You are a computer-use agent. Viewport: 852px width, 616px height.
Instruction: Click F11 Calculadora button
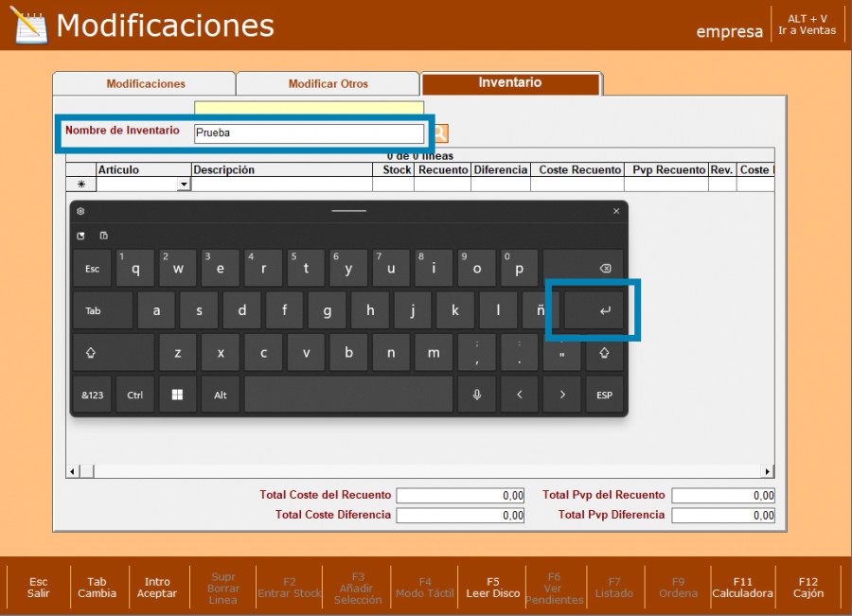[742, 588]
